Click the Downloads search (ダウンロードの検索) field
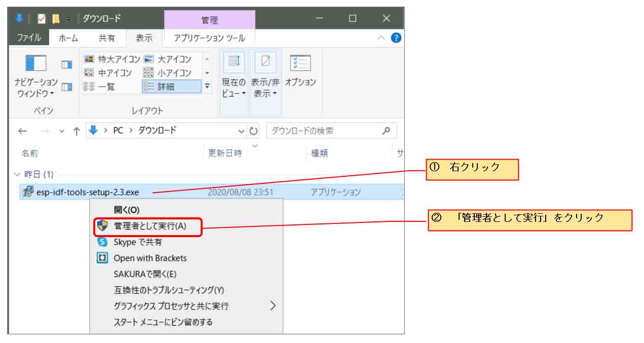Image resolution: width=644 pixels, height=343 pixels. tap(324, 131)
